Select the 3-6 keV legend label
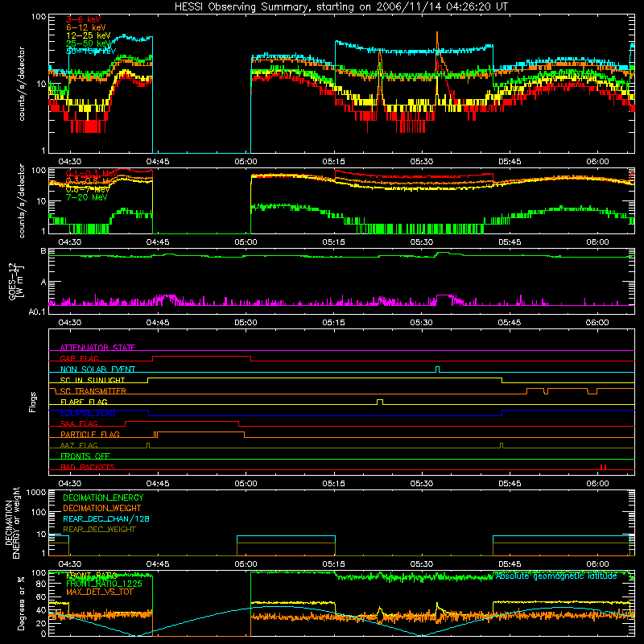 (x=84, y=19)
